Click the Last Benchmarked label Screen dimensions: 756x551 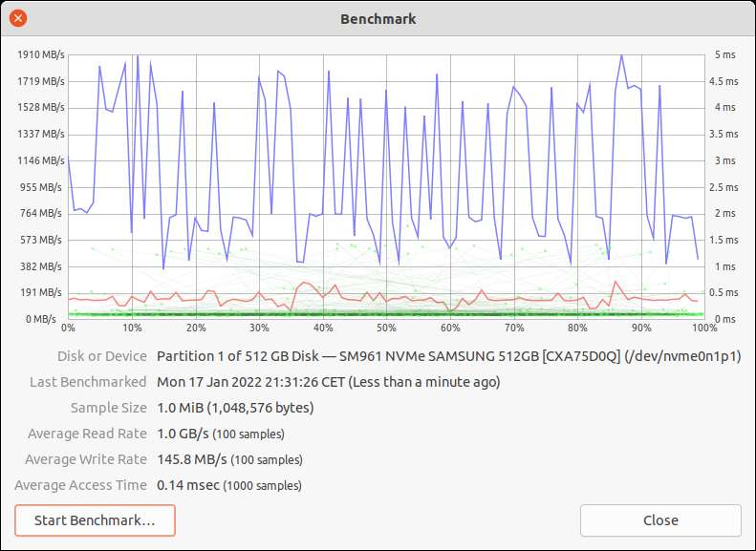[88, 382]
